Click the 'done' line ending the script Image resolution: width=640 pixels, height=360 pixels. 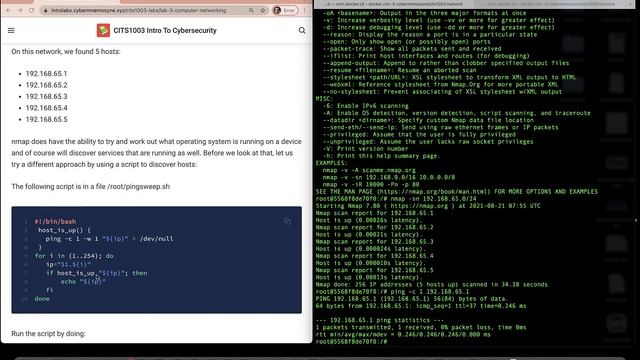(42, 299)
